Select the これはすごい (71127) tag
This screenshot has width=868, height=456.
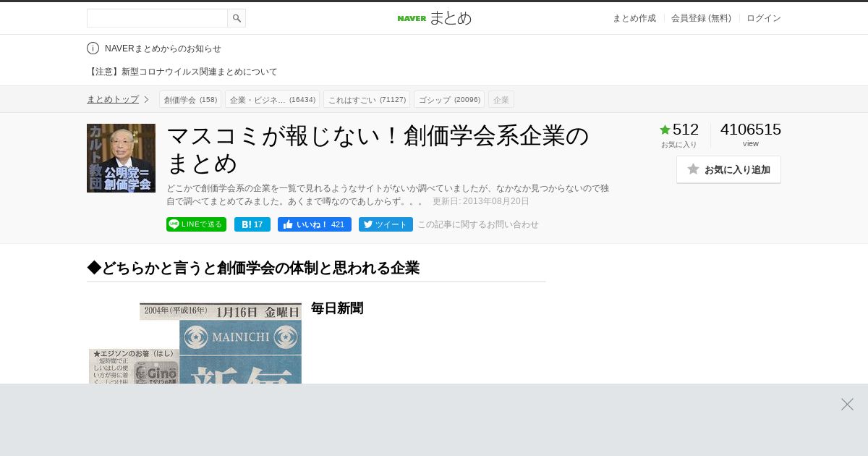pyautogui.click(x=367, y=99)
